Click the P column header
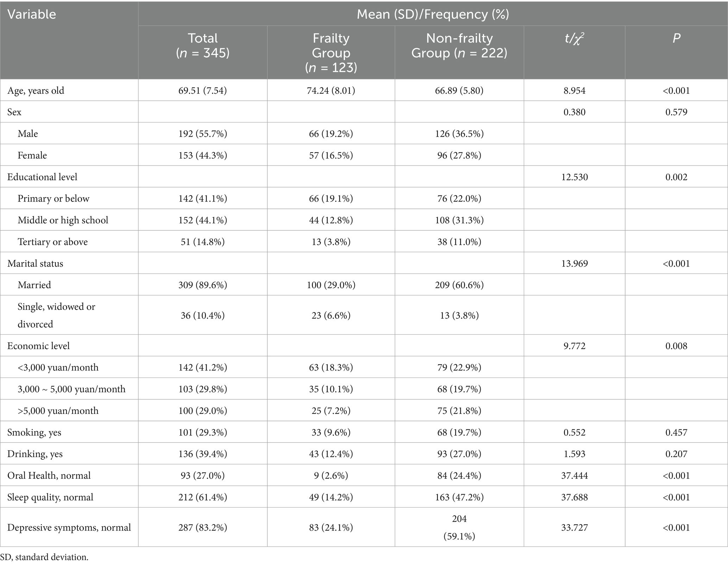This screenshot has height=565, width=728. coord(676,38)
